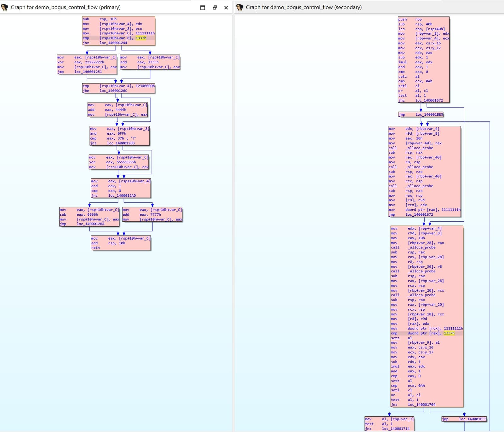Follow 'jnz loc_1400012AD' branch
The width and height of the screenshot is (504, 432).
pos(114,196)
